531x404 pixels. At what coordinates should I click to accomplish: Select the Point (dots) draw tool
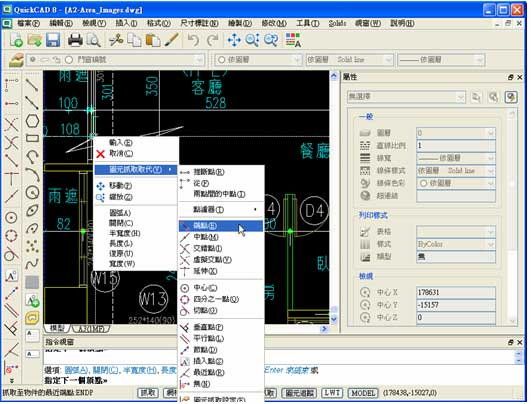click(33, 246)
